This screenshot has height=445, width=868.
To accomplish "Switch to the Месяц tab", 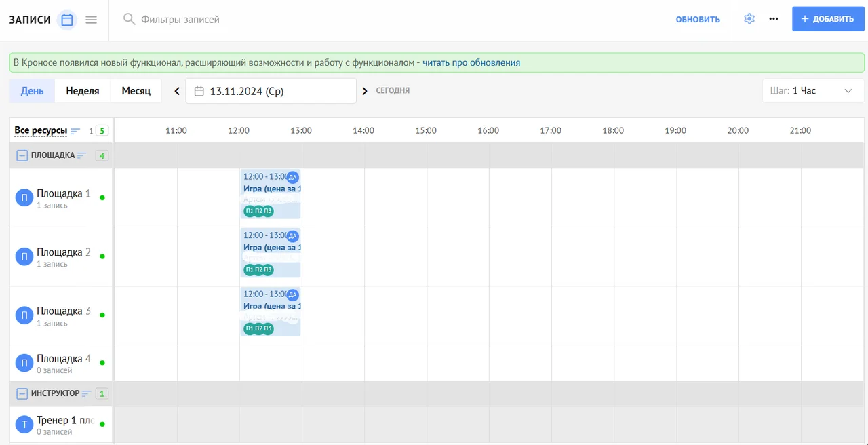I will [136, 91].
